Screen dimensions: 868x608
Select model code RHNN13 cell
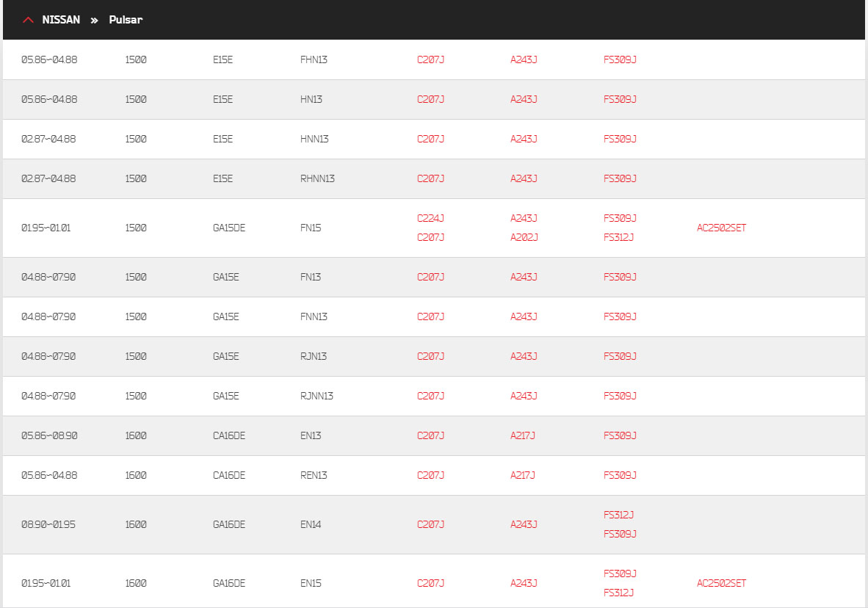(318, 178)
